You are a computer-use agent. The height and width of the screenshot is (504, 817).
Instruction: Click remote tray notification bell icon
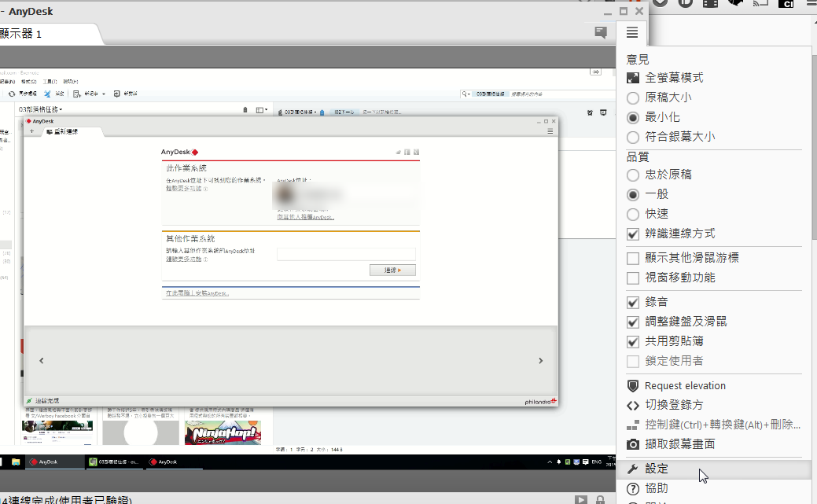point(558,462)
